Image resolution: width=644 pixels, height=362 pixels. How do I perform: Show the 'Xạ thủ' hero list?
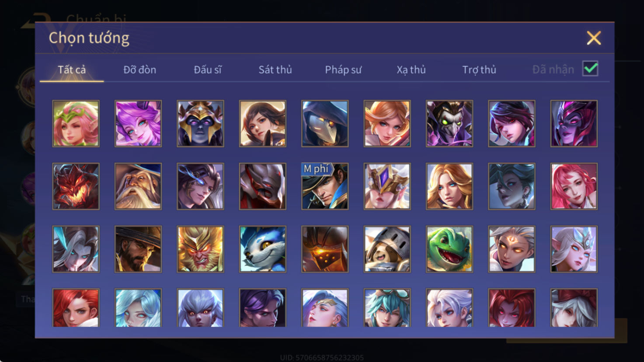(411, 70)
